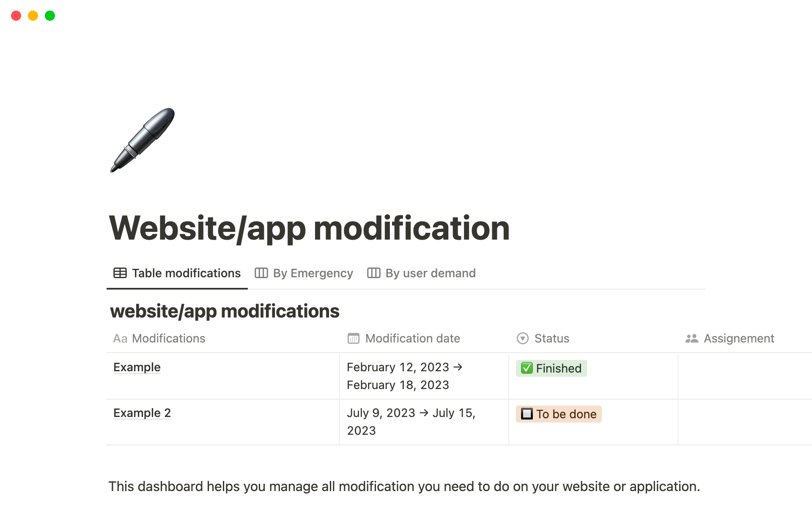Click the green checkmark on Finished tag
This screenshot has width=812, height=508.
(x=527, y=368)
